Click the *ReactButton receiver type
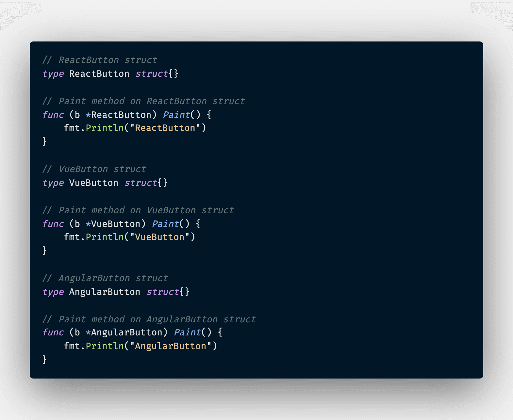513x420 pixels. (118, 115)
